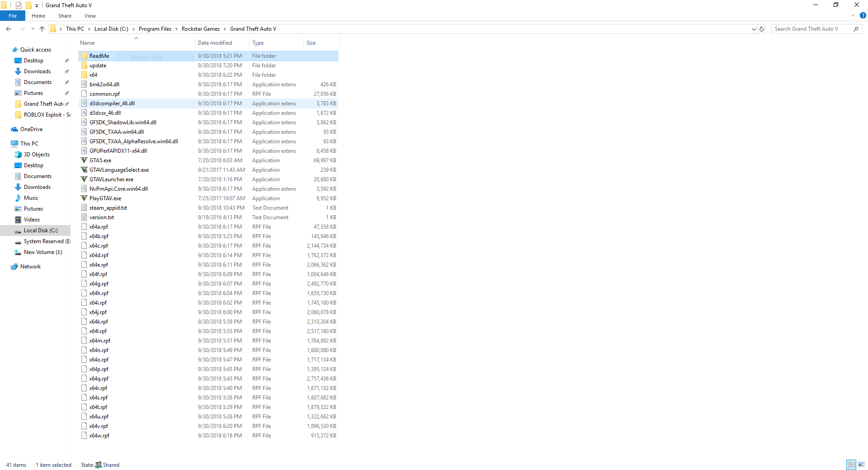Click the Back navigation arrow
The height and width of the screenshot is (470, 868).
coord(9,29)
